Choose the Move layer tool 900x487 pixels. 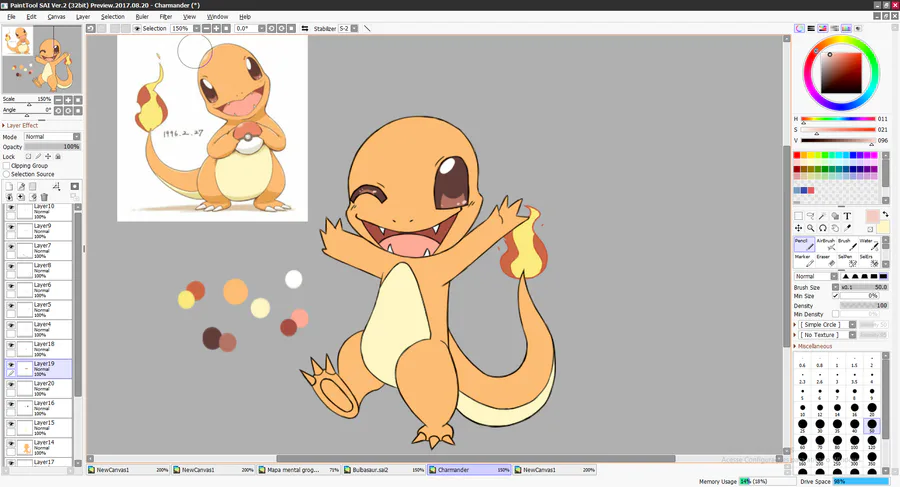coord(798,228)
